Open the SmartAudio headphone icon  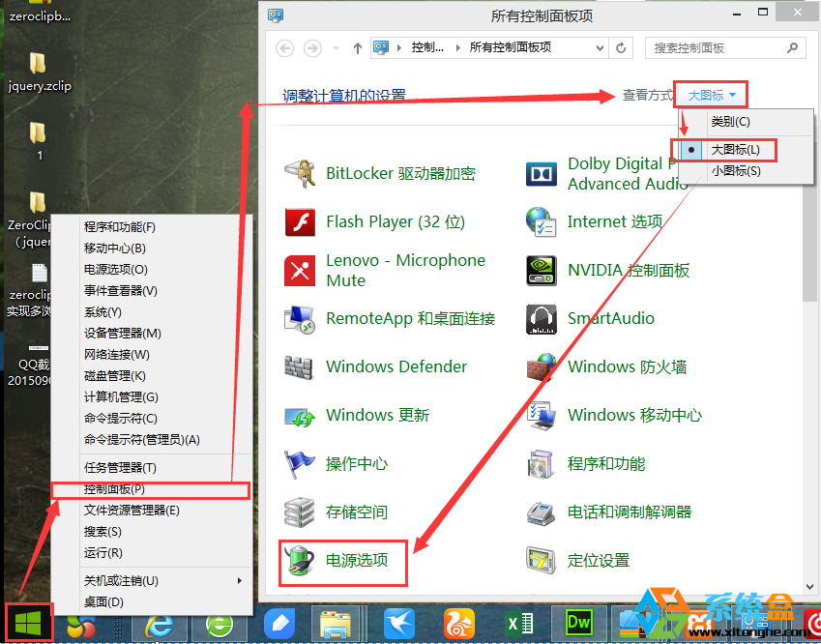tap(541, 319)
